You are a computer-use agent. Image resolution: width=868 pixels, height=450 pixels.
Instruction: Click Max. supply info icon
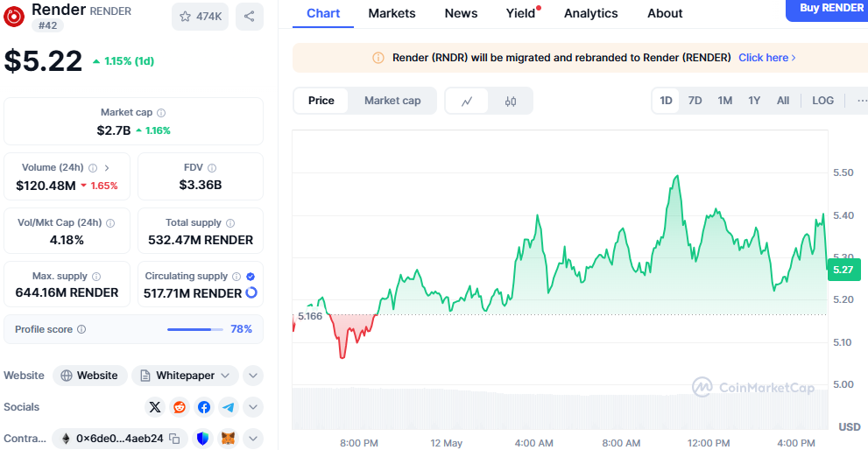click(x=96, y=276)
